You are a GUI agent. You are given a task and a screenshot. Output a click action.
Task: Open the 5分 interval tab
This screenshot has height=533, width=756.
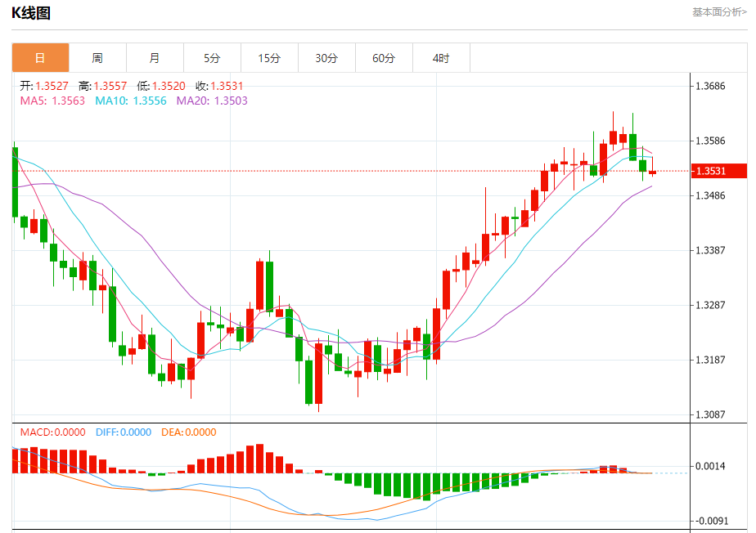pyautogui.click(x=212, y=58)
